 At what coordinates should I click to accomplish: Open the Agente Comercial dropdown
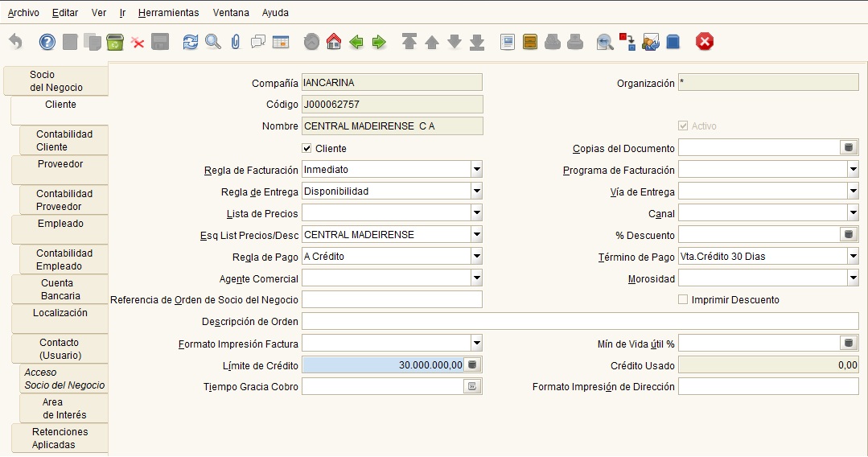click(x=476, y=278)
